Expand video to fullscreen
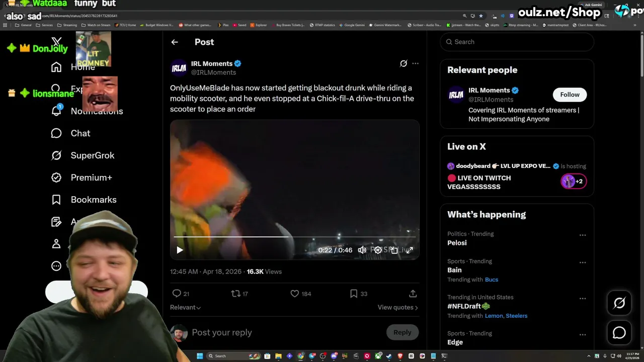Screen dimensions: 644x362 410,250
